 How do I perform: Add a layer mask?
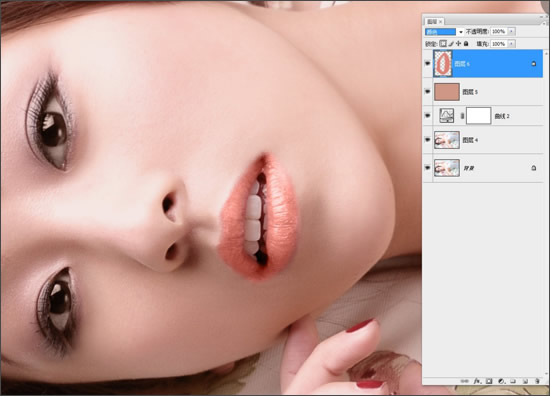(x=489, y=381)
